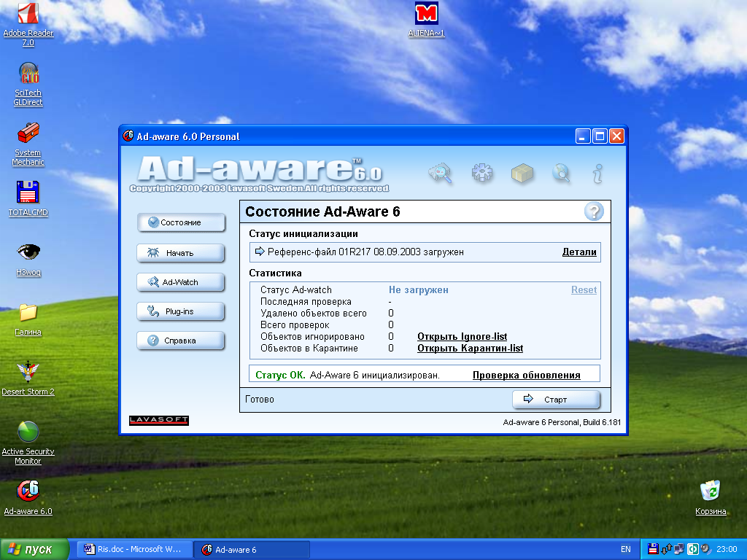Click the chip-and-magnifier scan icon in Ad-aware toolbar

[x=440, y=173]
